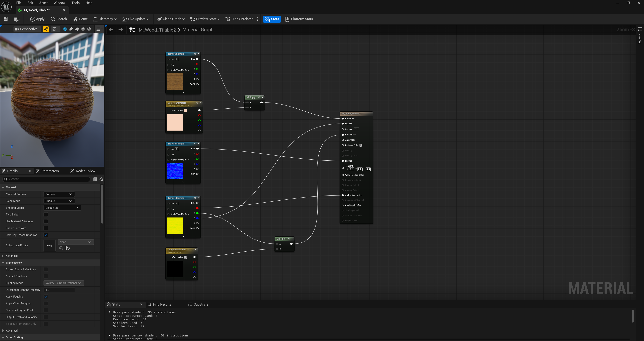Enable the Two Sided checkbox
Viewport: 644px width, 341px height.
pyautogui.click(x=46, y=215)
